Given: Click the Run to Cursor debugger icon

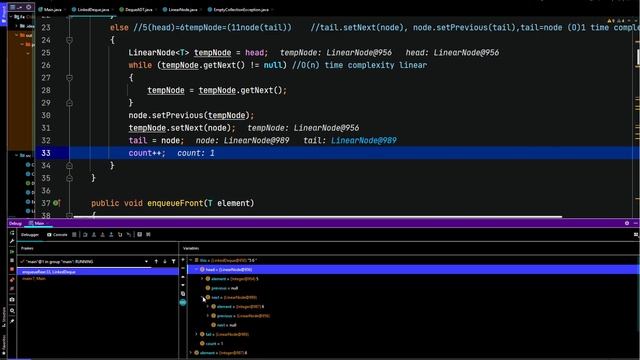Looking at the screenshot, I should pos(129,235).
